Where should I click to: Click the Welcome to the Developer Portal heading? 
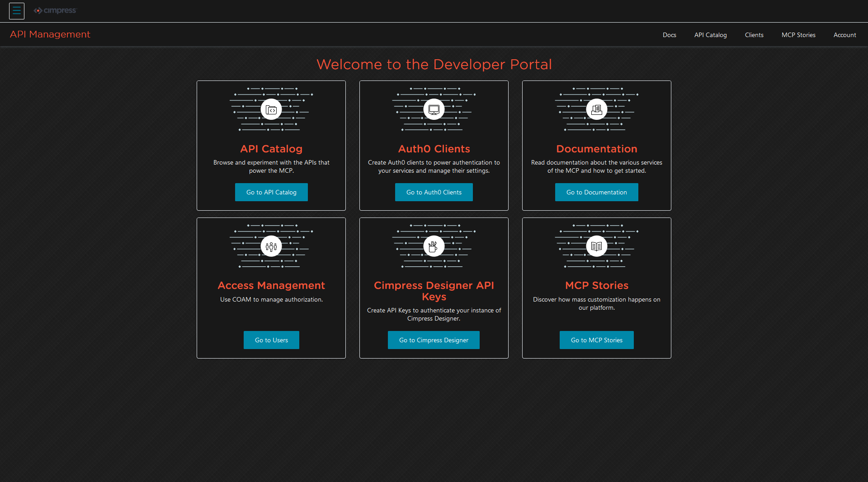[434, 64]
